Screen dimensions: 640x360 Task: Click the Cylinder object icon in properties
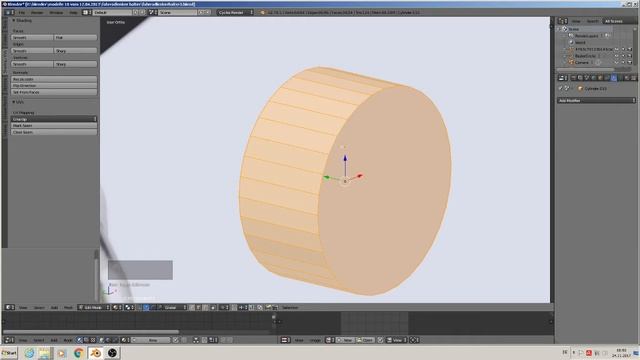pyautogui.click(x=580, y=89)
